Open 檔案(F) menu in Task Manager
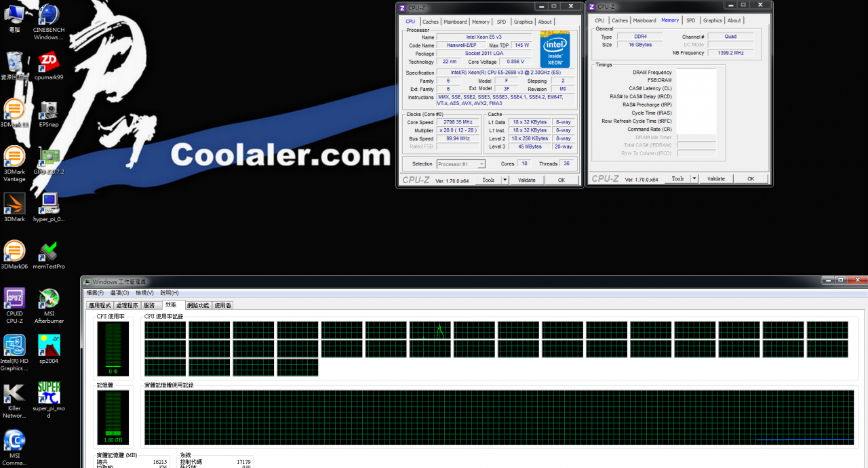Image resolution: width=868 pixels, height=468 pixels. 95,293
